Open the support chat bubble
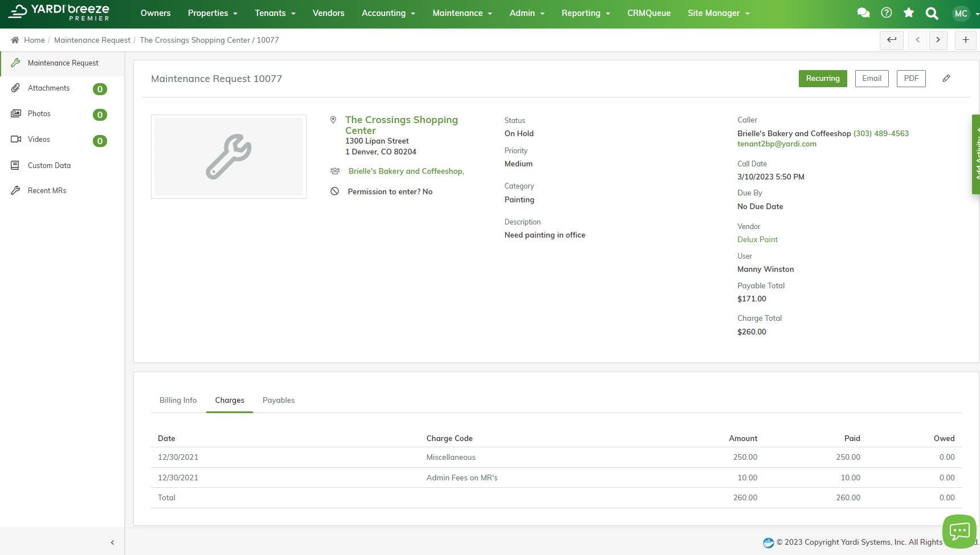This screenshot has width=980, height=555. (x=959, y=530)
